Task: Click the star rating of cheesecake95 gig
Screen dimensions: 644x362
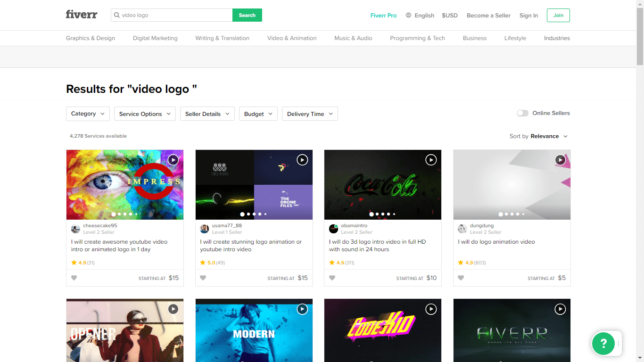Action: (83, 263)
